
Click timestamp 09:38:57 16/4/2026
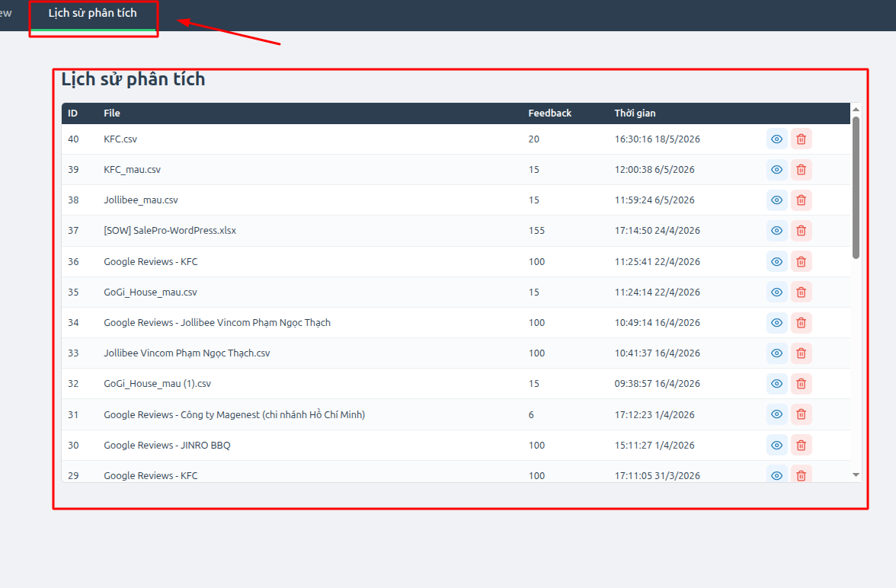click(657, 383)
